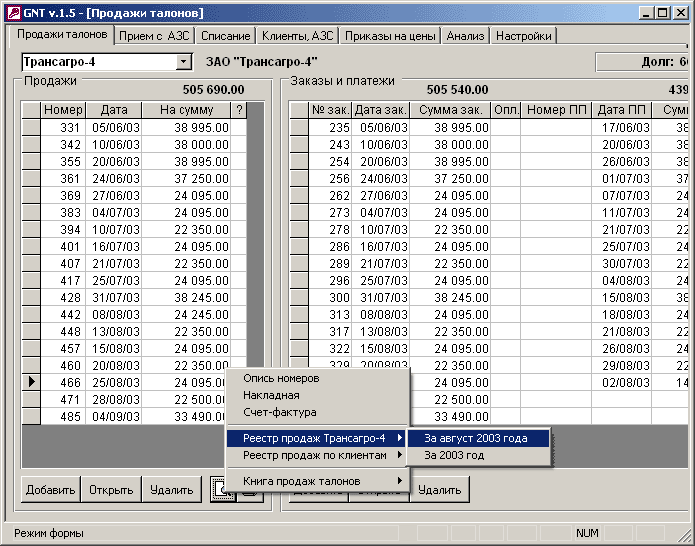
Task: Click sale number 401 cell
Action: pyautogui.click(x=63, y=246)
